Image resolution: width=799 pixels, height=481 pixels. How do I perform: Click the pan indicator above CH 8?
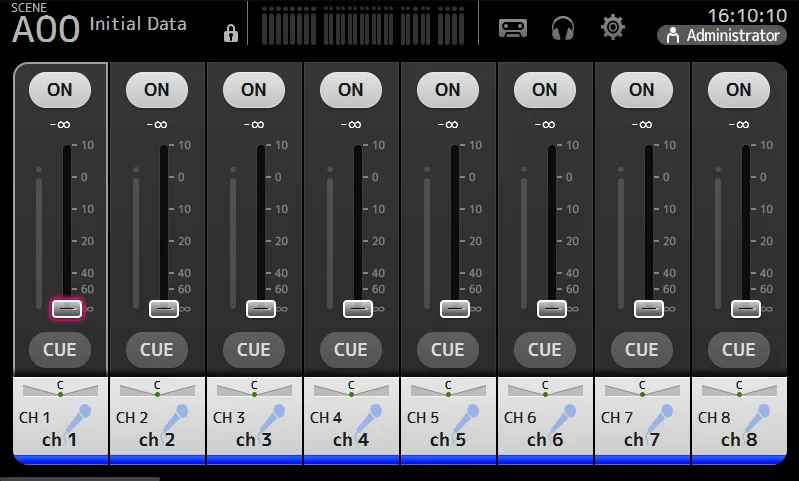click(739, 389)
